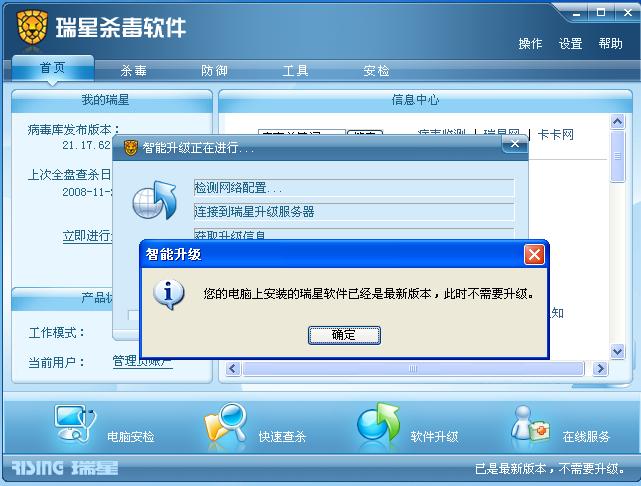Click the RISING 瑞星 brand logo at bottom

pos(65,468)
